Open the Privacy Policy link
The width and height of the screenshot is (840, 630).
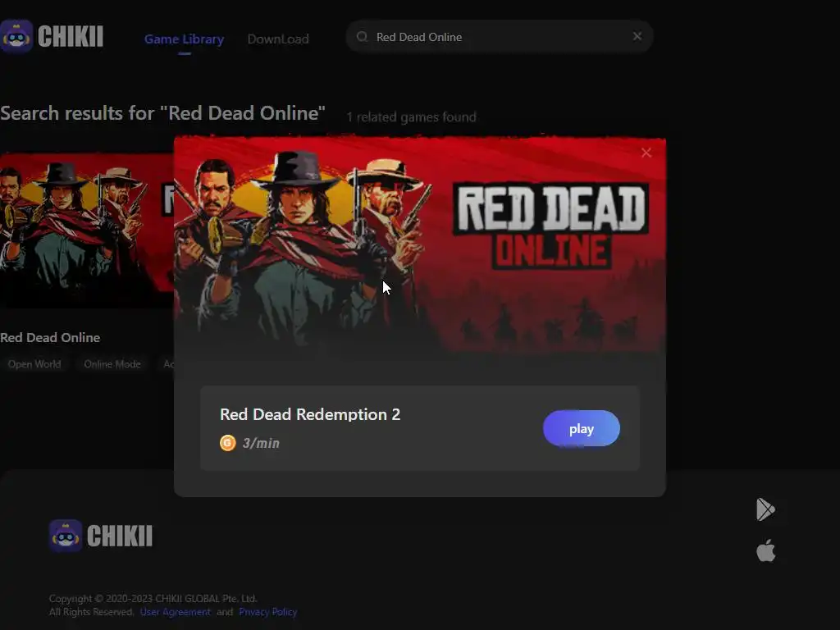coord(268,612)
